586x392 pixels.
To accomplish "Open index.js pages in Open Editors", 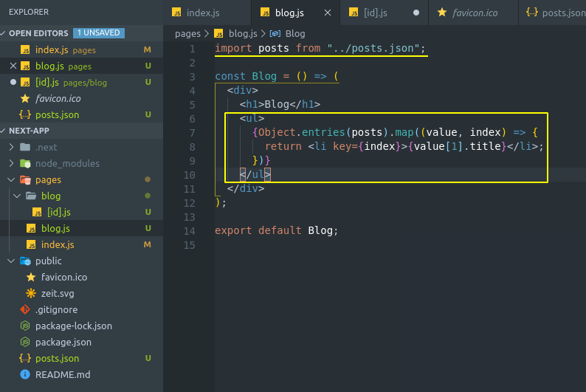I will point(81,49).
